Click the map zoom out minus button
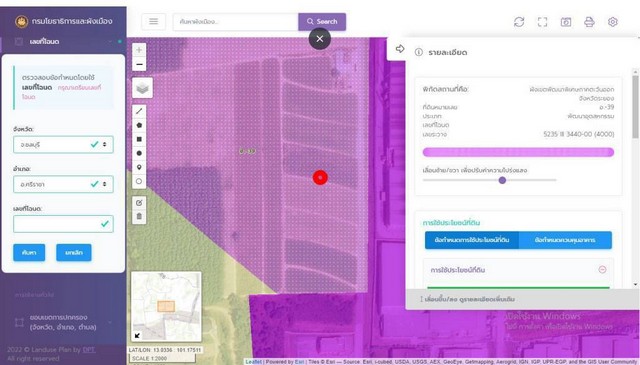640x365 pixels. pos(139,64)
